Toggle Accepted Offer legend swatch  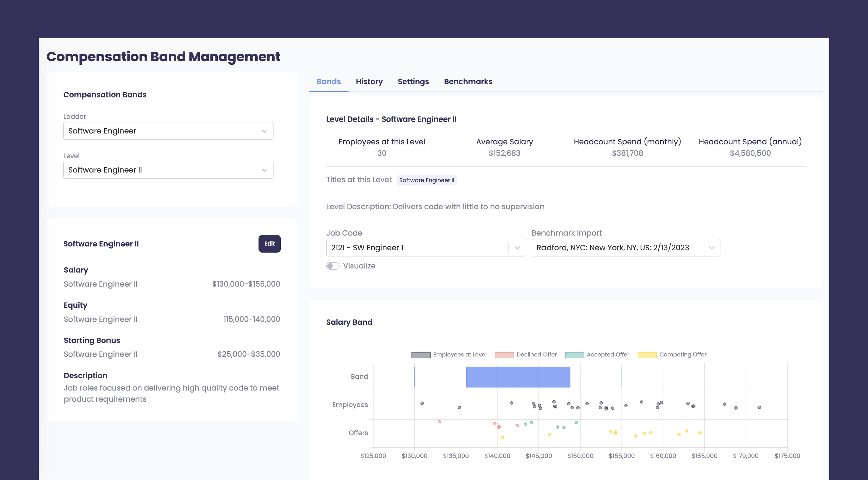click(x=574, y=355)
